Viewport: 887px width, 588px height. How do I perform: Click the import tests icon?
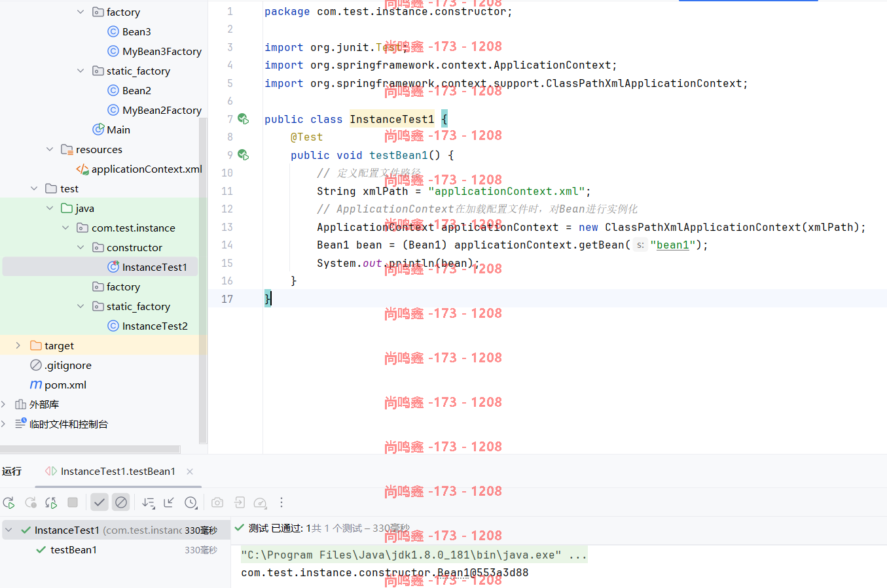[240, 502]
